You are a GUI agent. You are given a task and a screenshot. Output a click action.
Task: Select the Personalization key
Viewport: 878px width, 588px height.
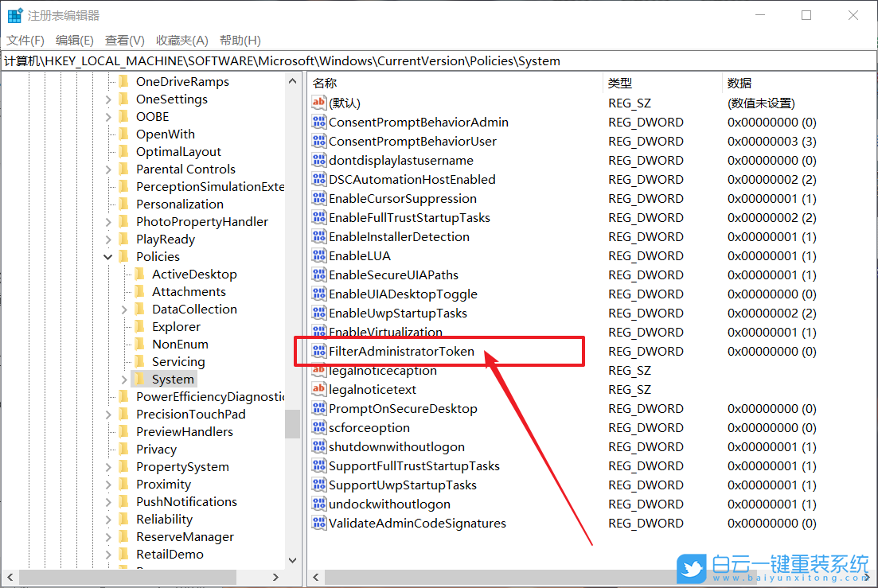pyautogui.click(x=179, y=204)
